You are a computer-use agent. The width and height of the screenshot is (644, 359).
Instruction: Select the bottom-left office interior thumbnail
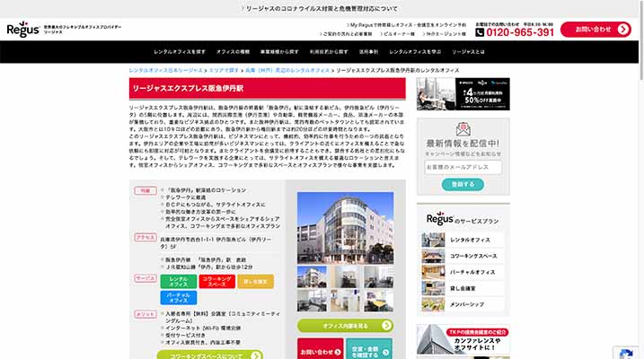click(313, 301)
